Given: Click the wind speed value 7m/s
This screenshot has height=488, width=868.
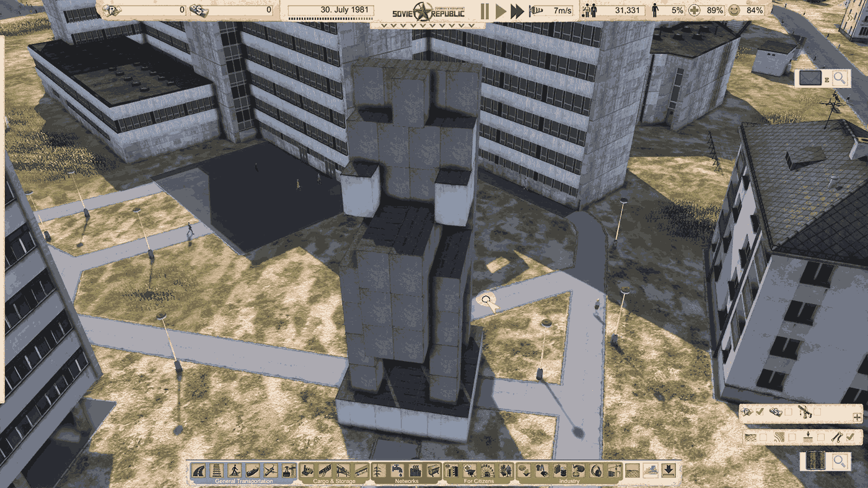Looking at the screenshot, I should pos(563,11).
